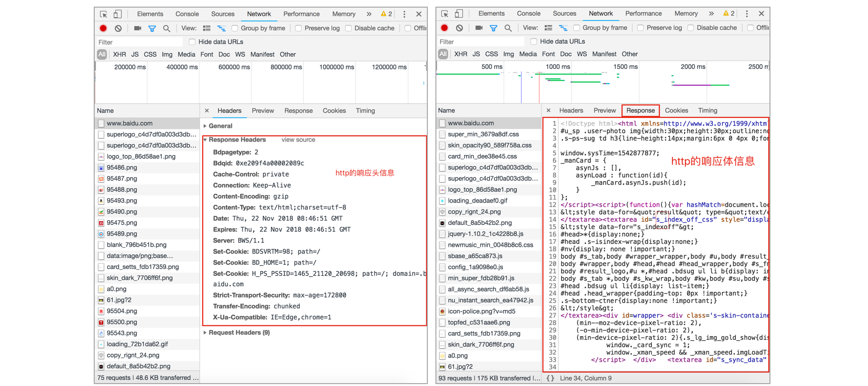This screenshot has width=868, height=386.
Task: Enable Group by frame in right DevTools
Action: point(576,28)
